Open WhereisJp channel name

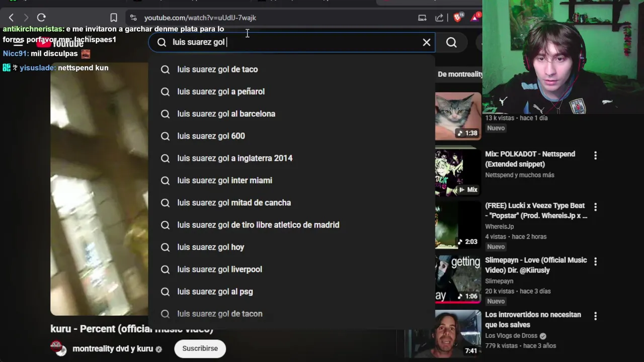(x=499, y=226)
